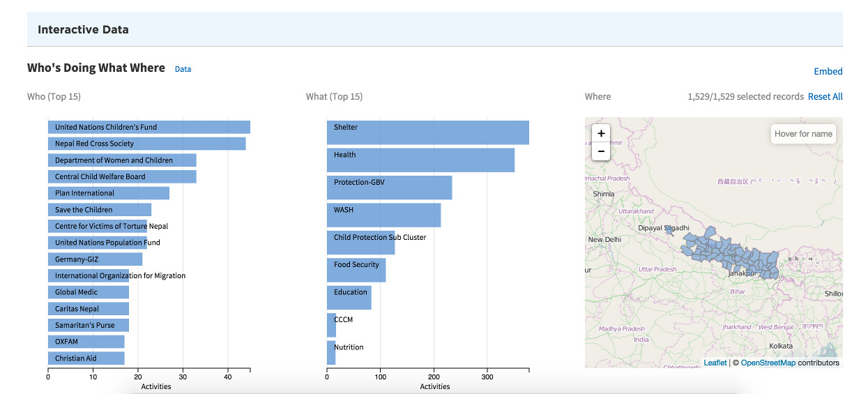Filter by the Health bar
Image resolution: width=868 pixels, height=394 pixels.
coord(420,160)
